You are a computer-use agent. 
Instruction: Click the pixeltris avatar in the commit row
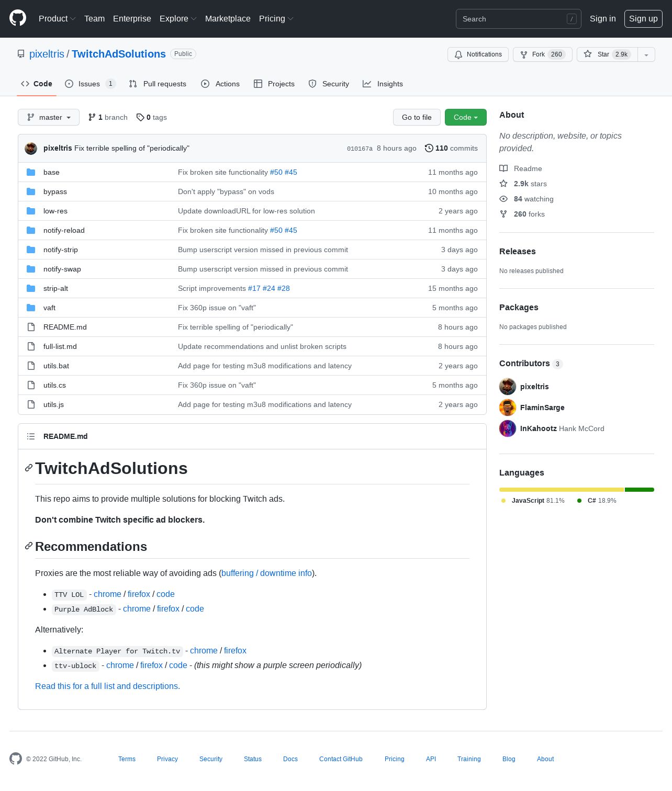(x=31, y=149)
